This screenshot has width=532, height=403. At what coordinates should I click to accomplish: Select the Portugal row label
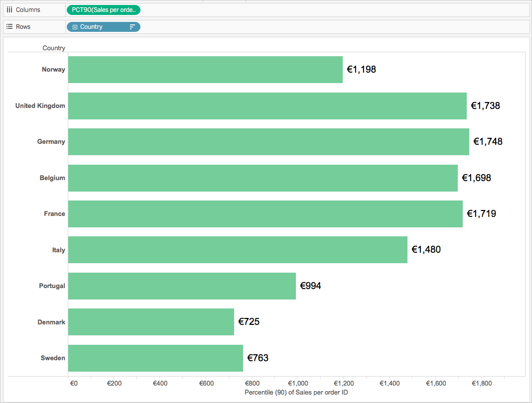52,286
